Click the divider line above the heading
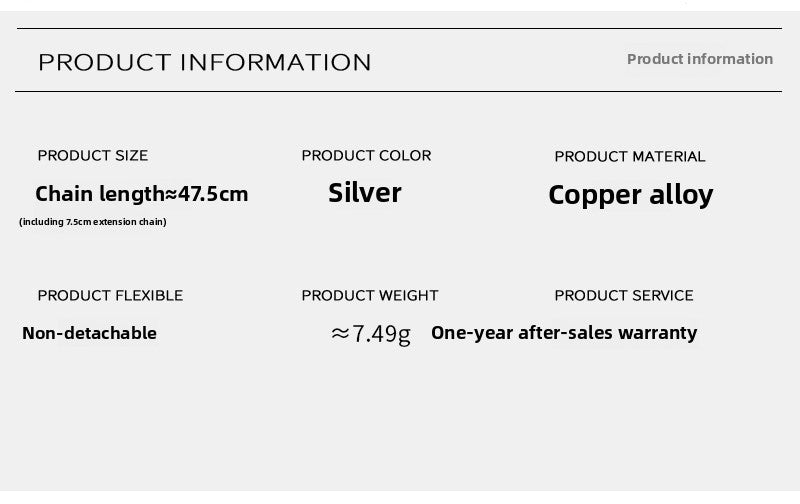Image resolution: width=800 pixels, height=504 pixels. pos(400,29)
